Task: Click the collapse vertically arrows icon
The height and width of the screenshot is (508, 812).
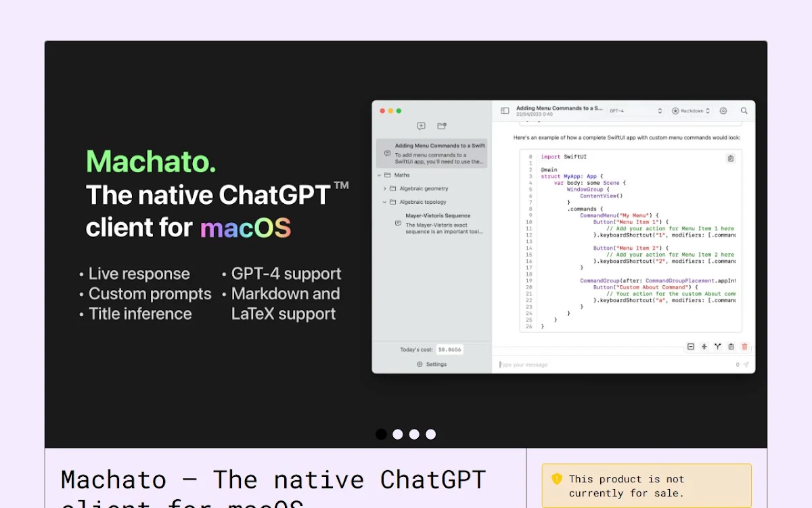Action: 704,347
